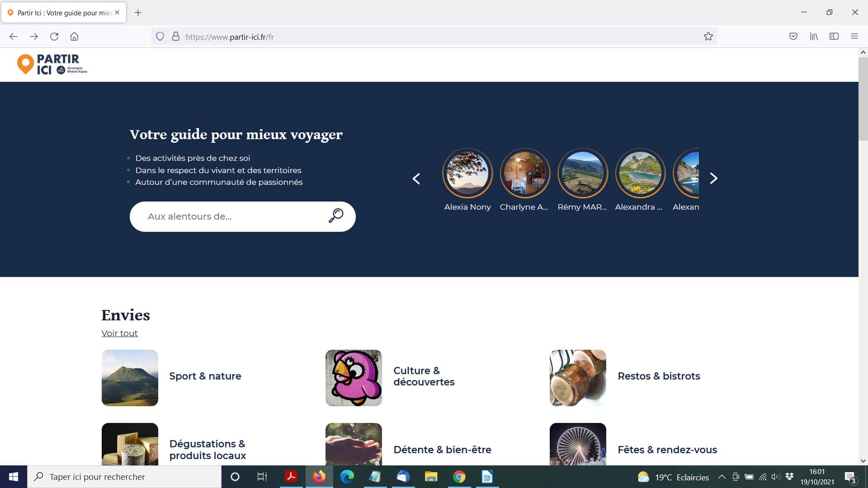Go to the Firefox home page icon
Screen dimensions: 868x488
74,37
